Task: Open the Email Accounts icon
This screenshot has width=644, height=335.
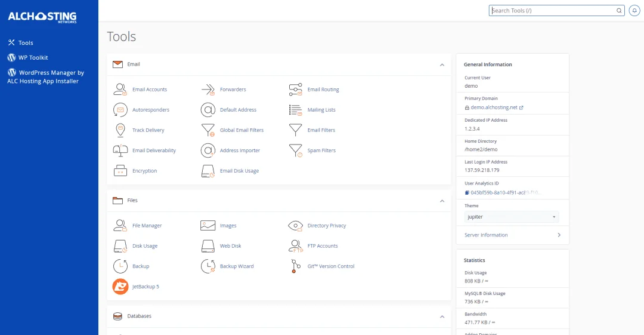Action: coord(120,90)
